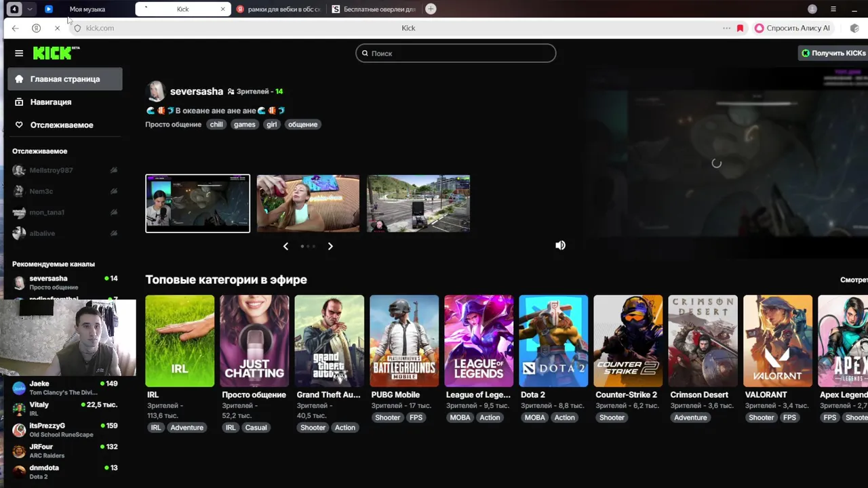Toggle the offline icon beside mon_tana1
The image size is (868, 488).
pos(114,212)
